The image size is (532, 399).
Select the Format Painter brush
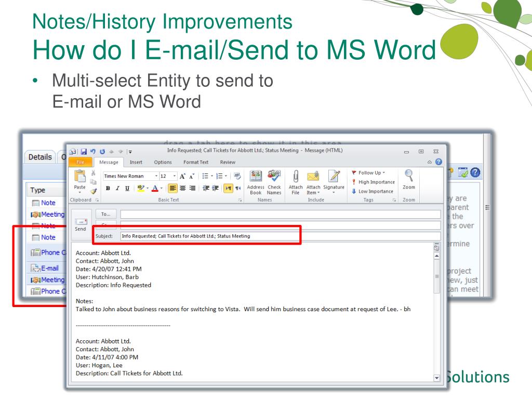94,191
